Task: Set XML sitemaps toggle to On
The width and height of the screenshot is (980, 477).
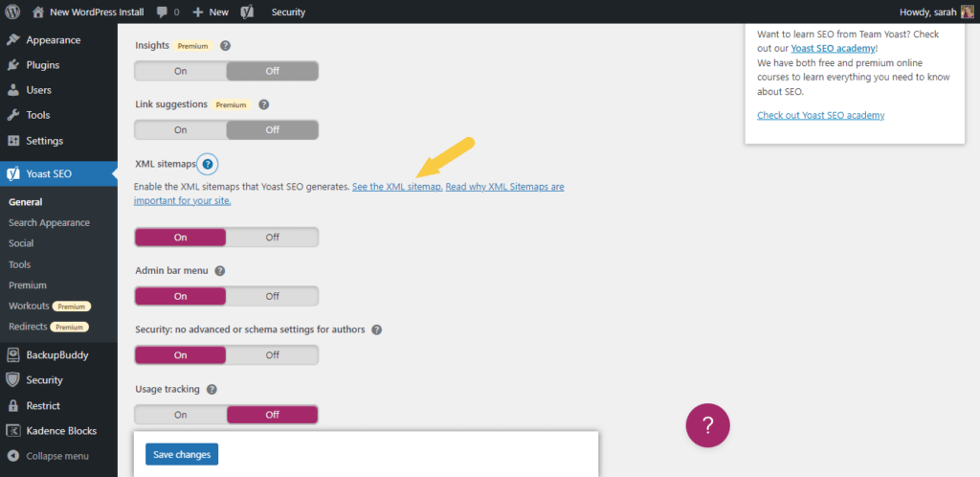Action: (x=181, y=237)
